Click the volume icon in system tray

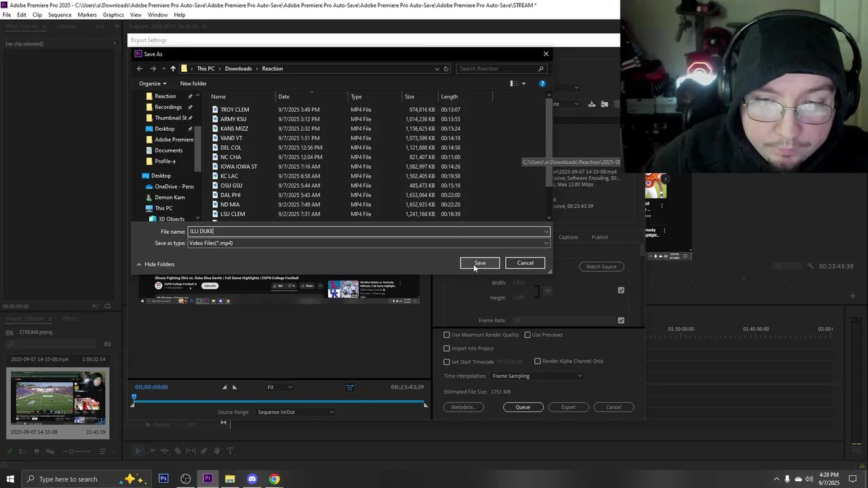(809, 479)
